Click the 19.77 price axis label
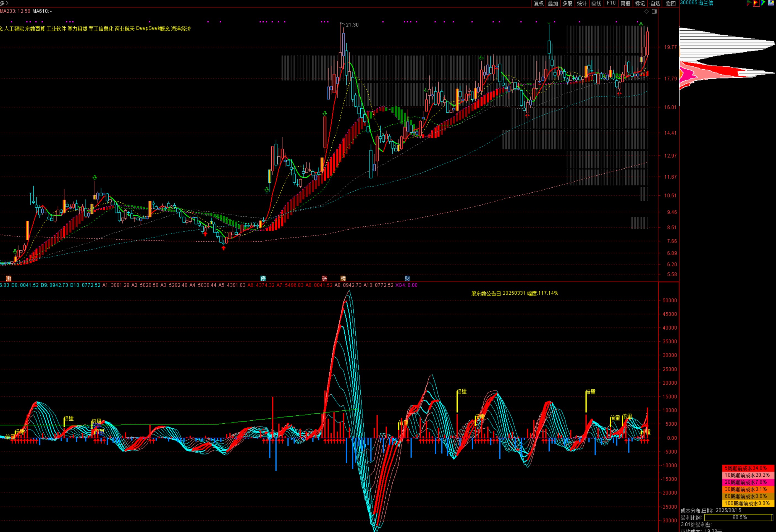This screenshot has height=532, width=776. coord(670,47)
